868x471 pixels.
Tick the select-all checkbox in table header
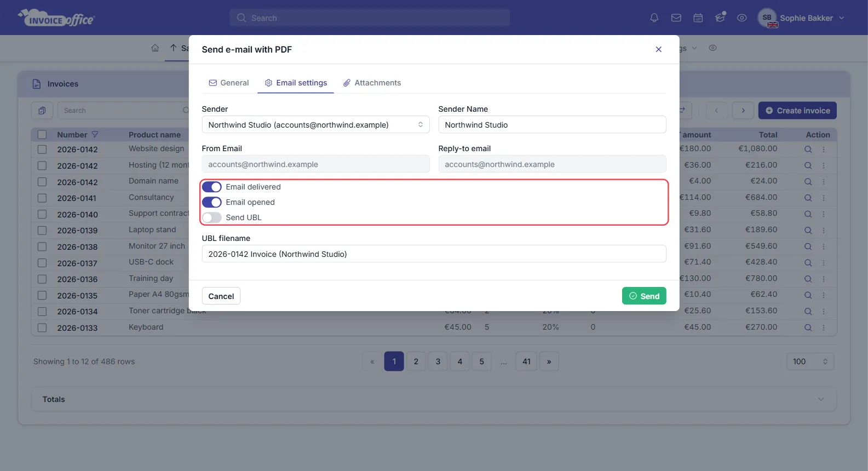click(x=42, y=135)
